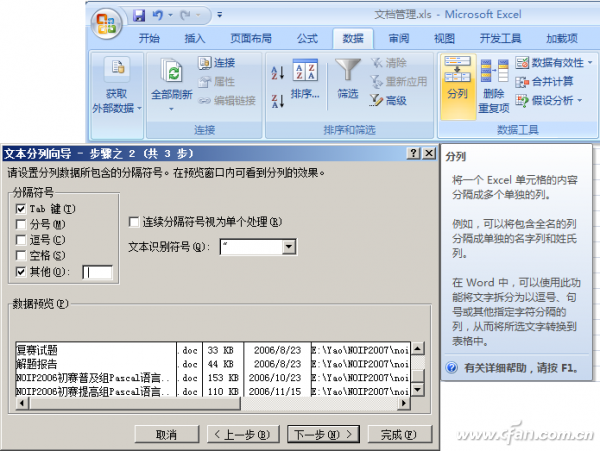This screenshot has width=600, height=451.
Task: Uncheck the 其他 delimiter checkbox
Action: pyautogui.click(x=21, y=272)
